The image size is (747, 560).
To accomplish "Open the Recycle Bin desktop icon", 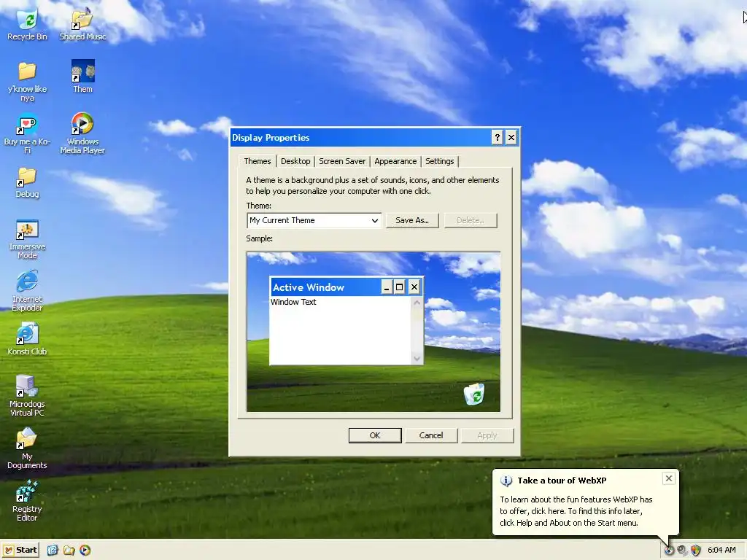I will tap(27, 25).
